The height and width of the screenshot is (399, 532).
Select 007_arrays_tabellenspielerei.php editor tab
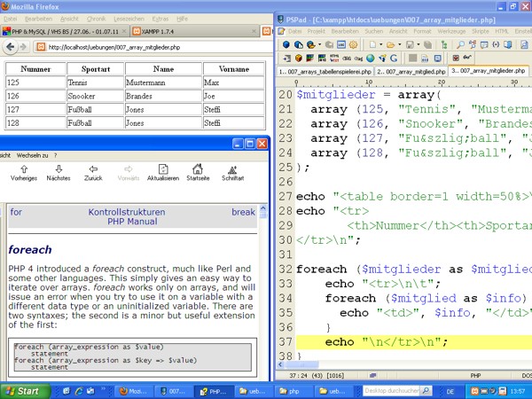pos(324,72)
